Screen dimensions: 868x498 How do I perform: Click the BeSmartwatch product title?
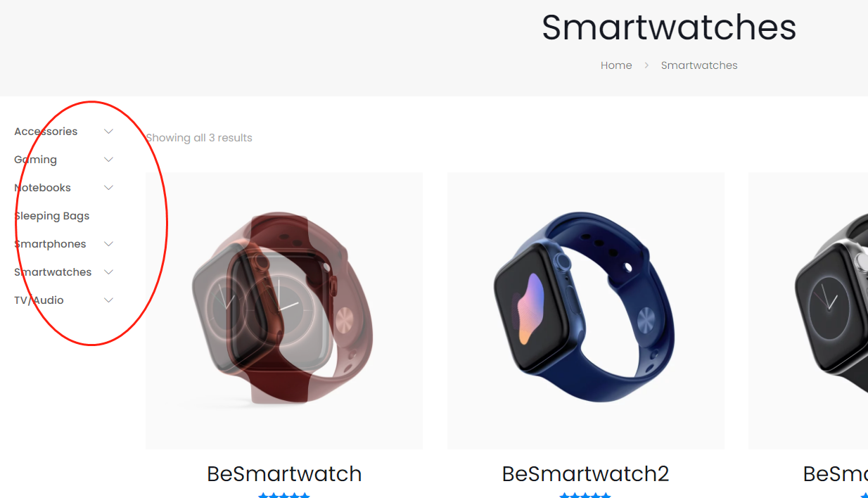[284, 474]
